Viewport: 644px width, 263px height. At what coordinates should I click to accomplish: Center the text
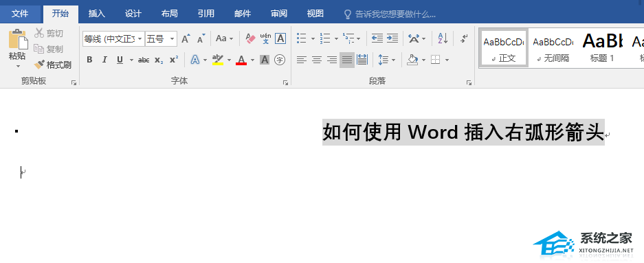pos(317,60)
